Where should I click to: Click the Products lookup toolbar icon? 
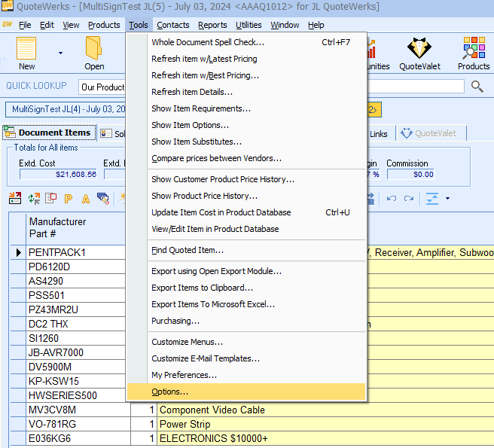[474, 48]
